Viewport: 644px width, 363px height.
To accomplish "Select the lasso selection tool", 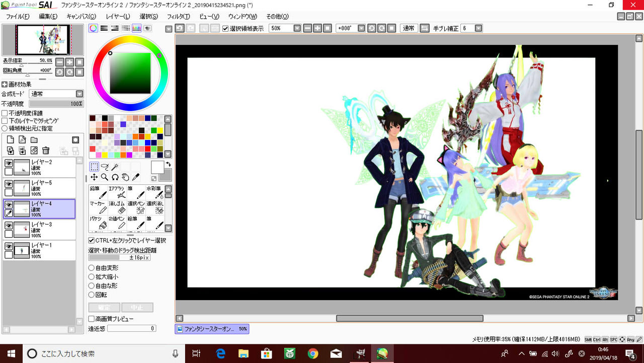I will (105, 167).
